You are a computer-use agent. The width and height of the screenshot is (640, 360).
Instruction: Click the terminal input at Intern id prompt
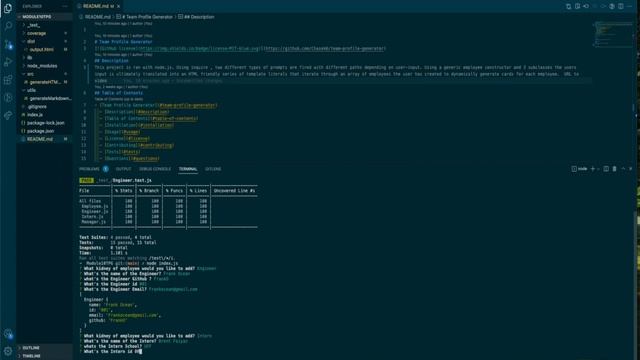pos(140,351)
